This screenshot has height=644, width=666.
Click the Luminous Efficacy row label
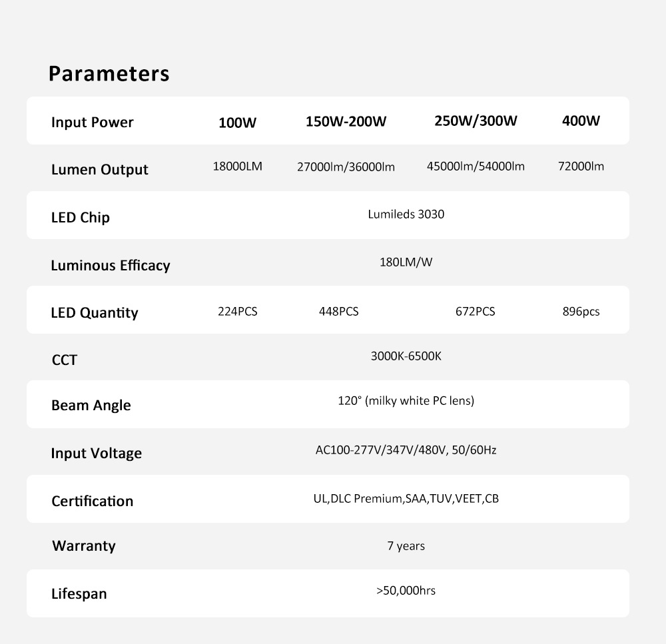click(x=110, y=266)
